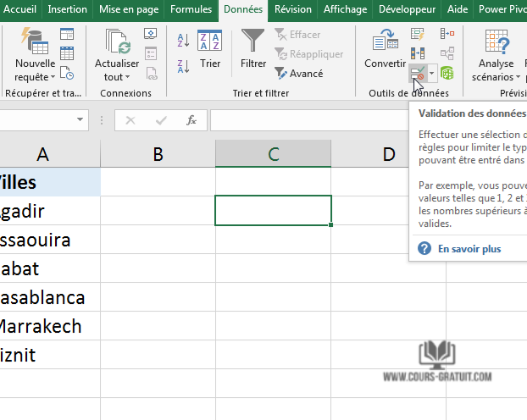527x420 pixels.
Task: Click the Filtrer funnel icon
Action: coord(252,41)
